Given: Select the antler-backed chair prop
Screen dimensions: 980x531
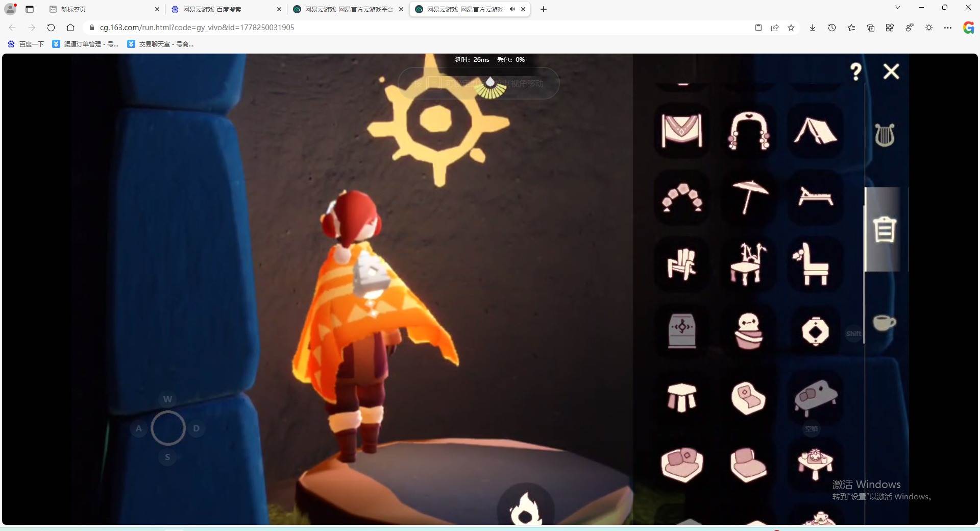Looking at the screenshot, I should click(748, 264).
